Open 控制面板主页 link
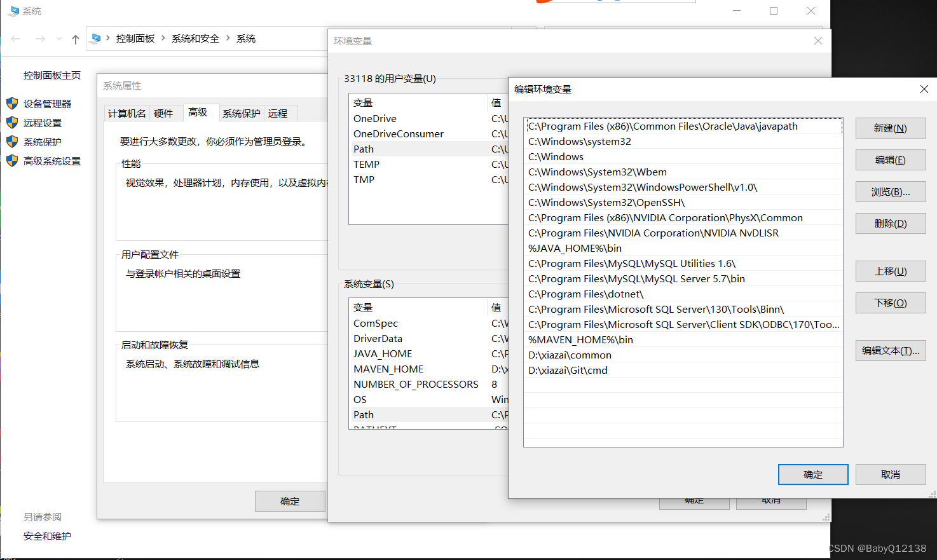Screen dimensions: 937x560 tap(52, 75)
